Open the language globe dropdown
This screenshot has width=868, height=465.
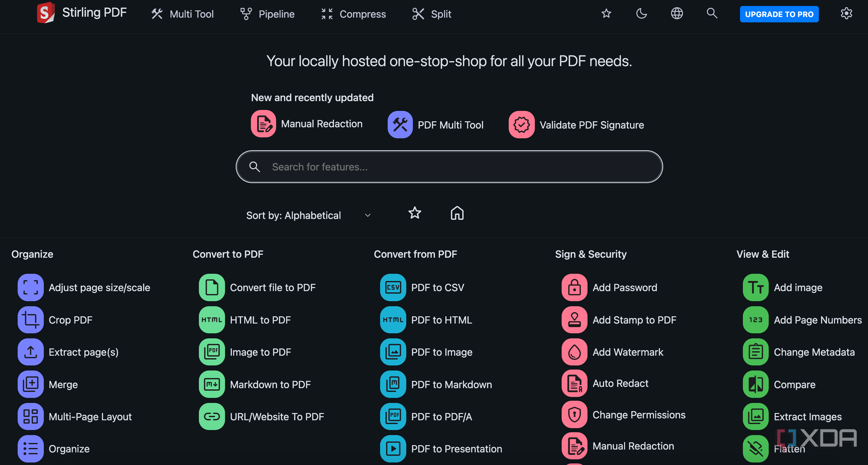coord(677,14)
